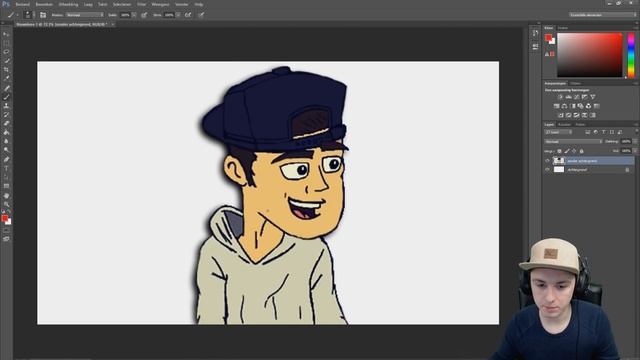The height and width of the screenshot is (360, 640).
Task: Select the Lasso tool
Action: pos(6,52)
